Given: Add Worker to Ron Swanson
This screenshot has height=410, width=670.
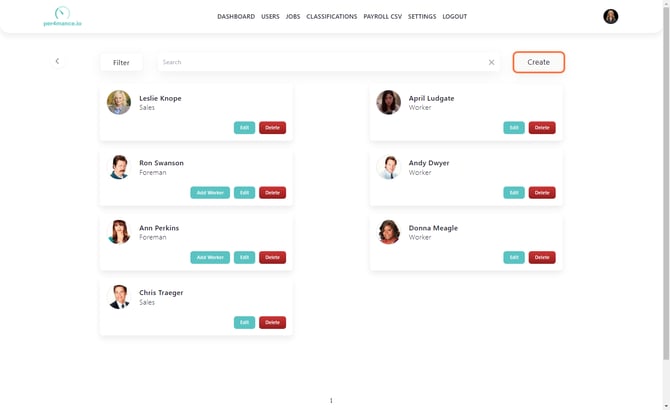Looking at the screenshot, I should 210,192.
